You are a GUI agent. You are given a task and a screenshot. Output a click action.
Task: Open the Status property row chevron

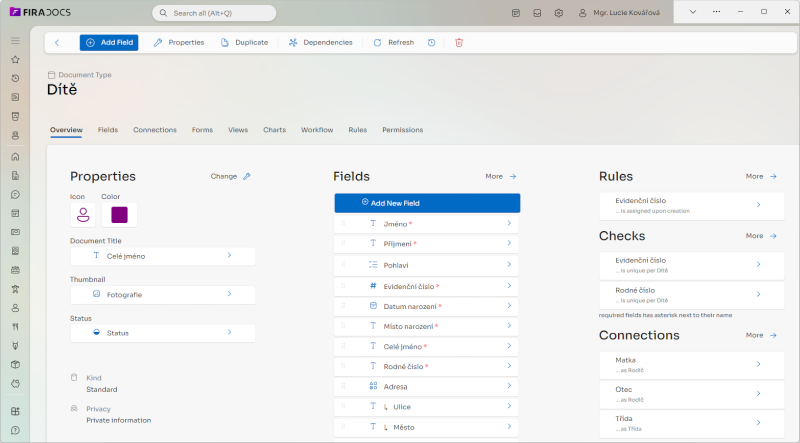point(229,332)
